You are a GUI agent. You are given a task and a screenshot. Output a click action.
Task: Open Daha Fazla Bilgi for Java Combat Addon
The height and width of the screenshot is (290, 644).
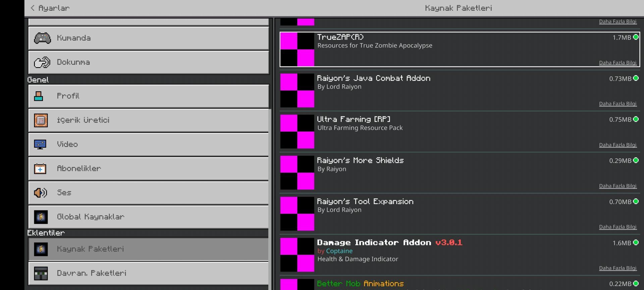[x=618, y=104]
